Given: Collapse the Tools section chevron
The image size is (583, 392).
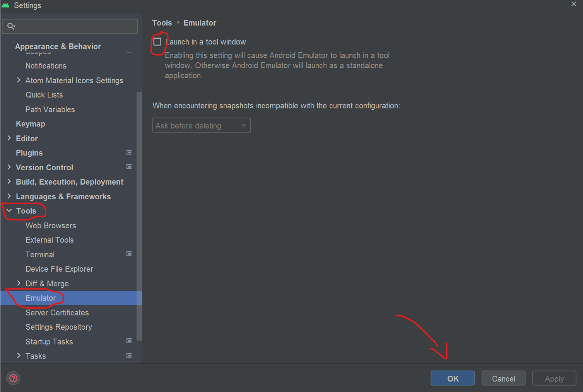Looking at the screenshot, I should click(x=9, y=211).
